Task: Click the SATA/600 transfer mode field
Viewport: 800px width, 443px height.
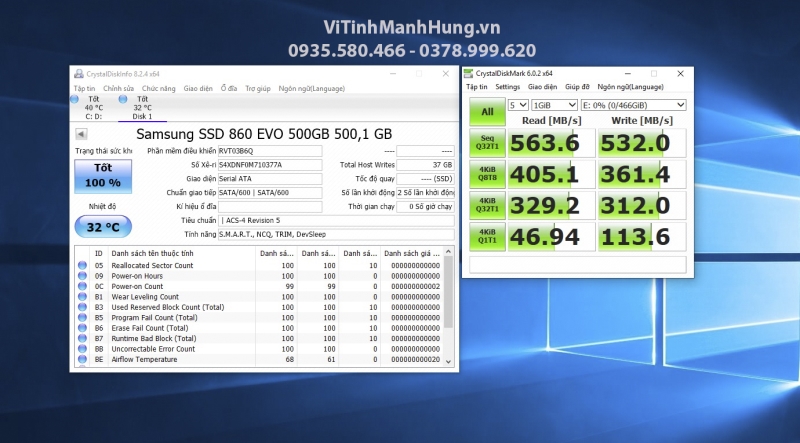Action: tap(270, 192)
